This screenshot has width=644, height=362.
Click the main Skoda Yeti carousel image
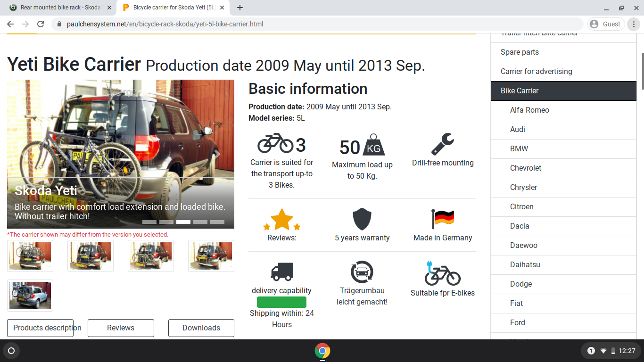(x=121, y=154)
